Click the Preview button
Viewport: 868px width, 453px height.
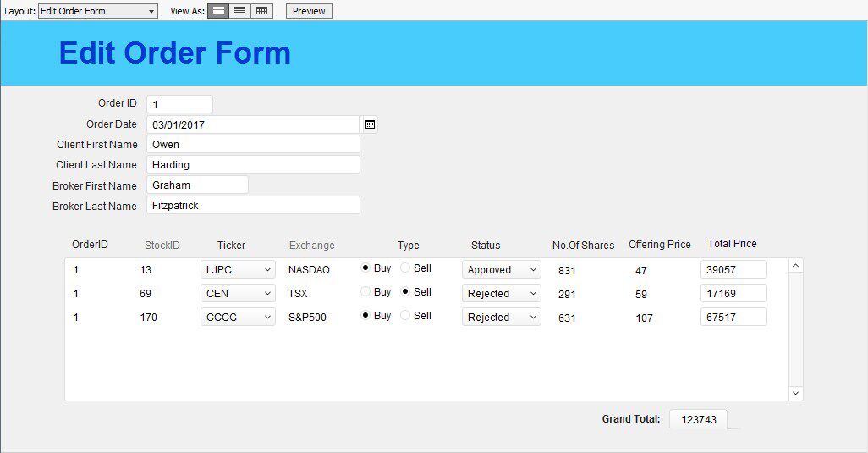[x=309, y=11]
